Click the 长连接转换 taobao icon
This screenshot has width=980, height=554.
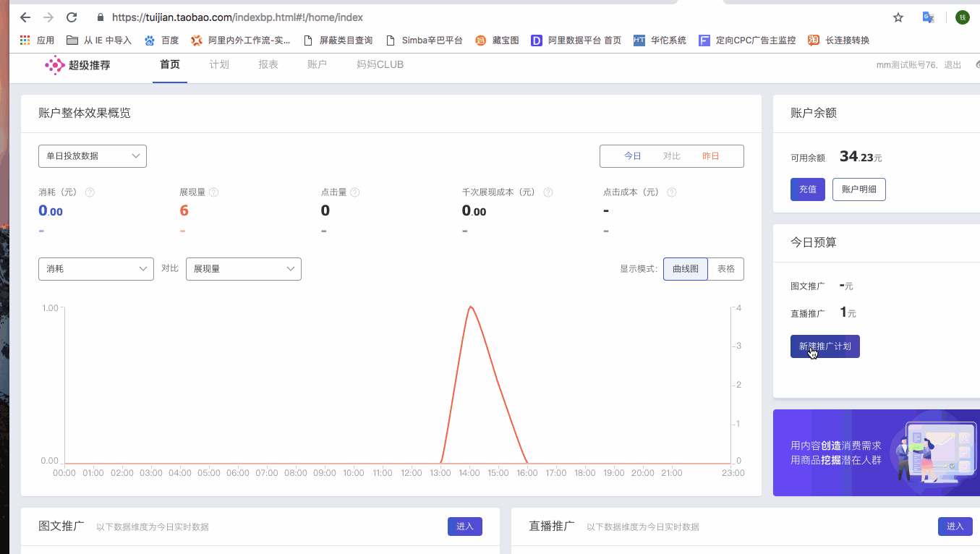[814, 40]
